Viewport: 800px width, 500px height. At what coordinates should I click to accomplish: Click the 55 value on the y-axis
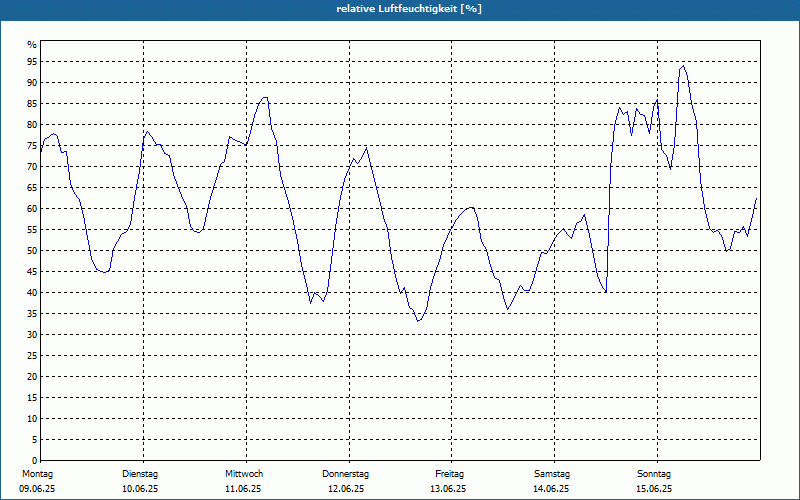(32, 230)
